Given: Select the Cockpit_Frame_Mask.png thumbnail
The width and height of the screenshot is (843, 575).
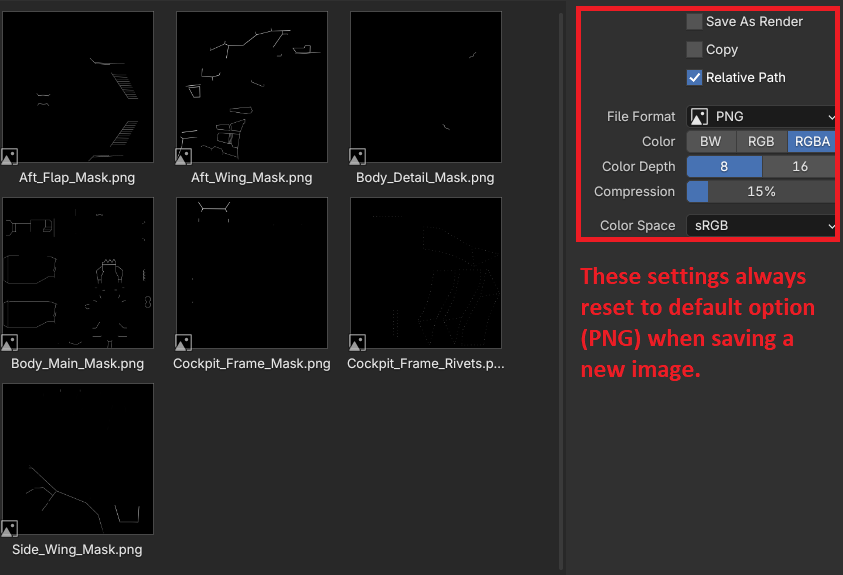Looking at the screenshot, I should (252, 273).
